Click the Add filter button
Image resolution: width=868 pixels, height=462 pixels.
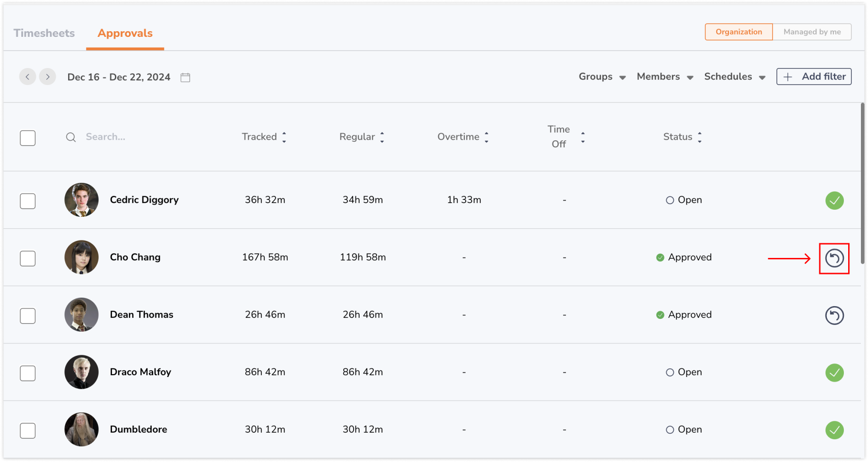pos(814,77)
